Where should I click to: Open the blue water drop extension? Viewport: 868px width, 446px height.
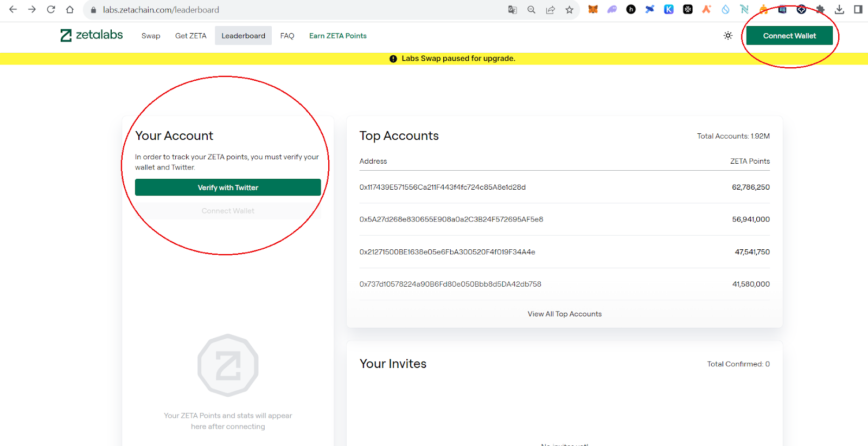coord(725,9)
